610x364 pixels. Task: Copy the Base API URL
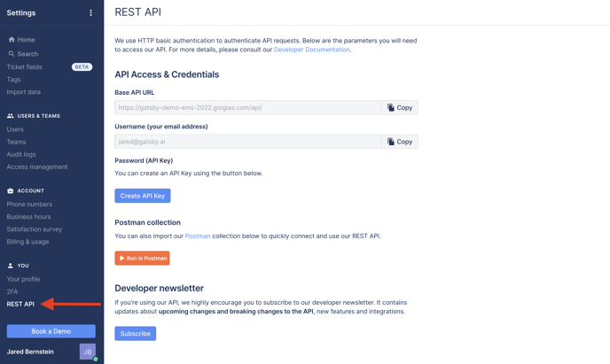pyautogui.click(x=400, y=108)
